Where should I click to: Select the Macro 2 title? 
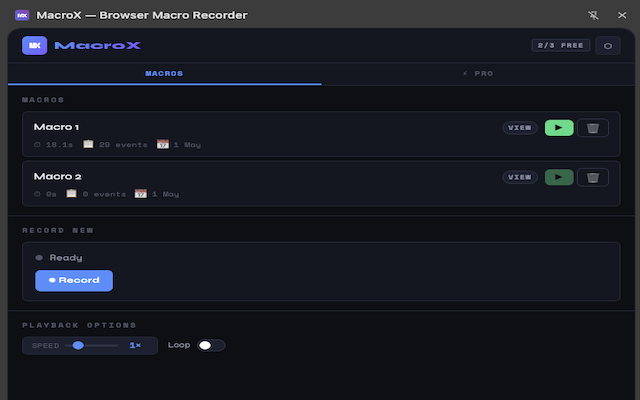tap(58, 176)
